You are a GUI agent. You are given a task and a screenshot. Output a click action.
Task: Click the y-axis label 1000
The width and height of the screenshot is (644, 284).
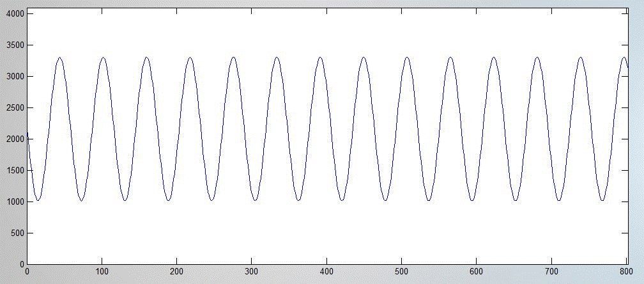(x=15, y=201)
